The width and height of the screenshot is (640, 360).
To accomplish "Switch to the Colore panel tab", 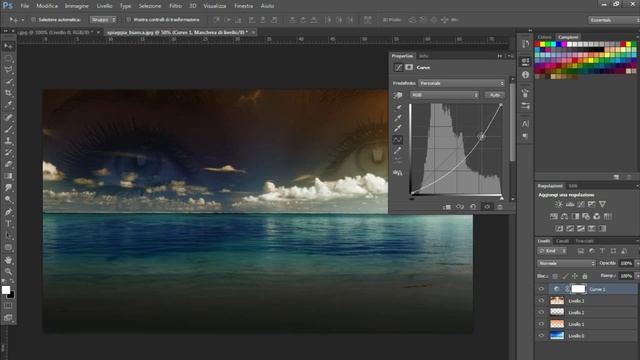I will (544, 37).
